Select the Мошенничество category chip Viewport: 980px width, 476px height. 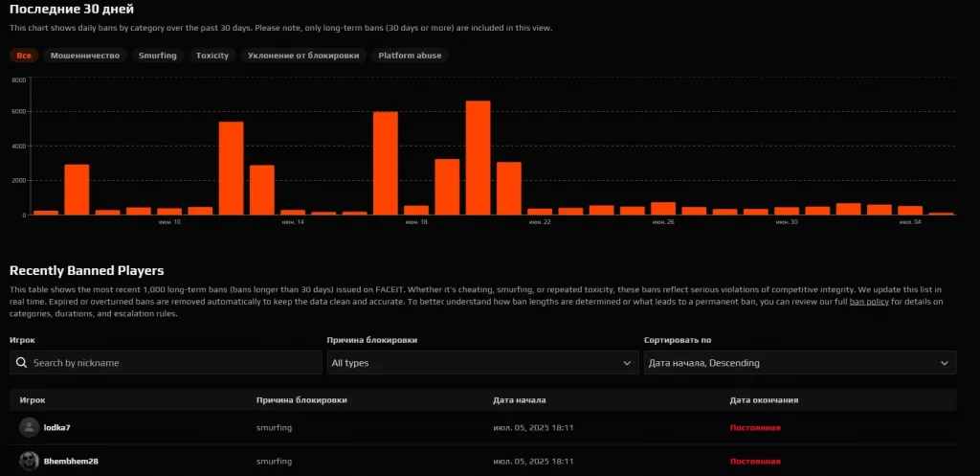[85, 56]
